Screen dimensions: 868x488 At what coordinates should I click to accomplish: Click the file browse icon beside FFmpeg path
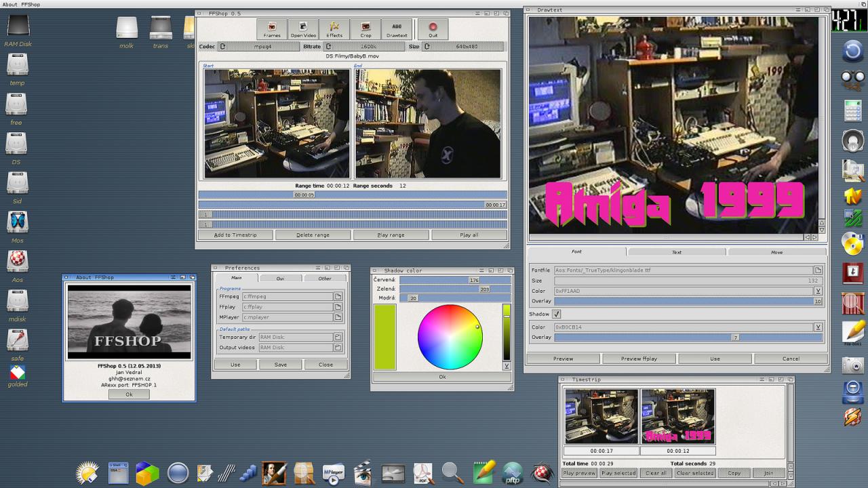click(338, 296)
